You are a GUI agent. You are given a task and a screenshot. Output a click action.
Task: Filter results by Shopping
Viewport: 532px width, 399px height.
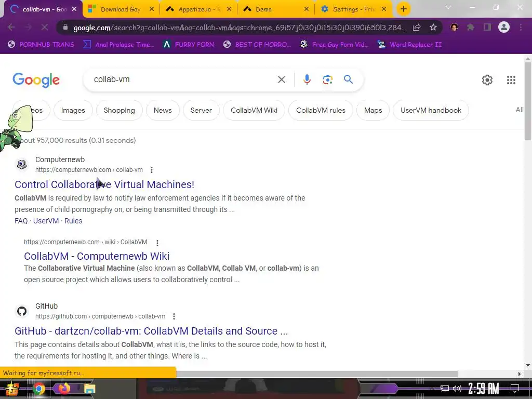119,110
